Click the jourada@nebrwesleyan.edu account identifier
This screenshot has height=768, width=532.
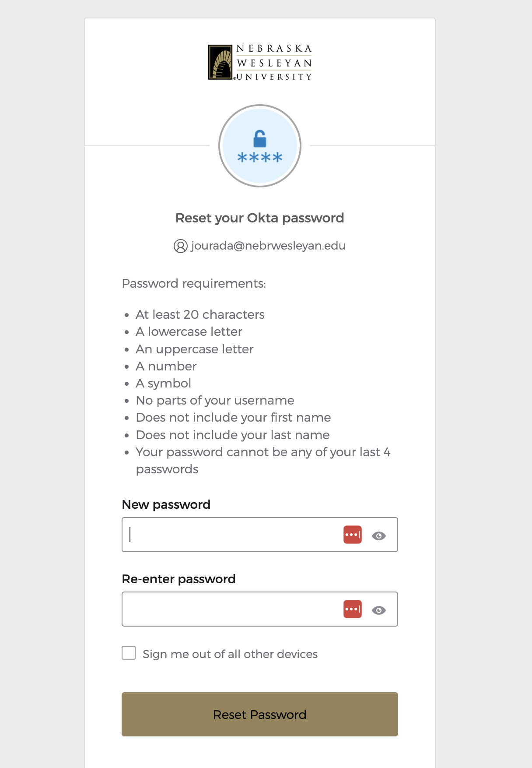[x=268, y=246]
